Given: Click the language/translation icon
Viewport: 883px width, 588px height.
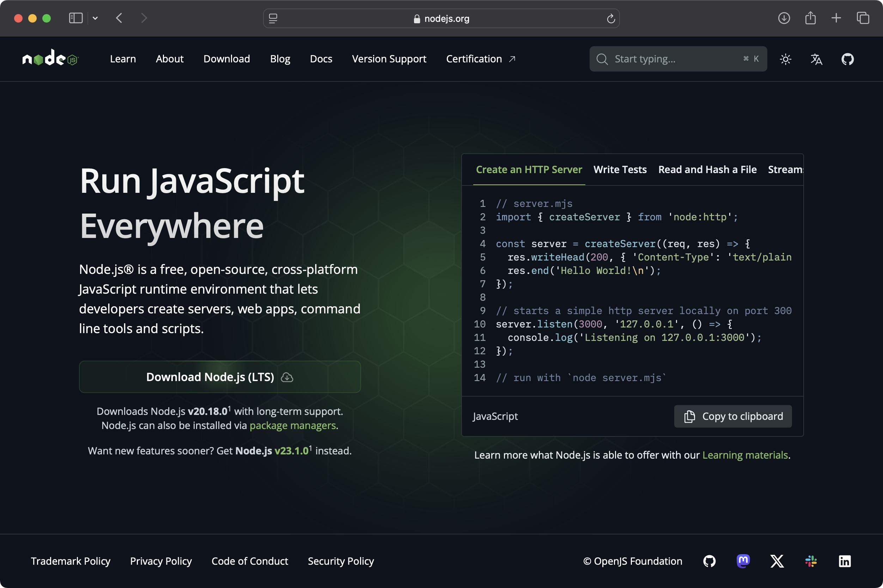Looking at the screenshot, I should pyautogui.click(x=817, y=59).
